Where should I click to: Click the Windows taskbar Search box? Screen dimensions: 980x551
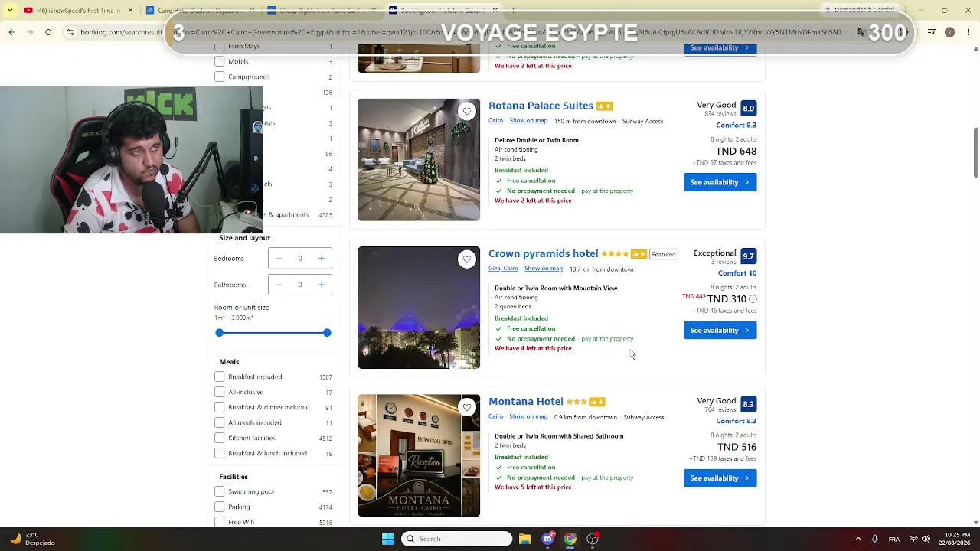coord(456,539)
